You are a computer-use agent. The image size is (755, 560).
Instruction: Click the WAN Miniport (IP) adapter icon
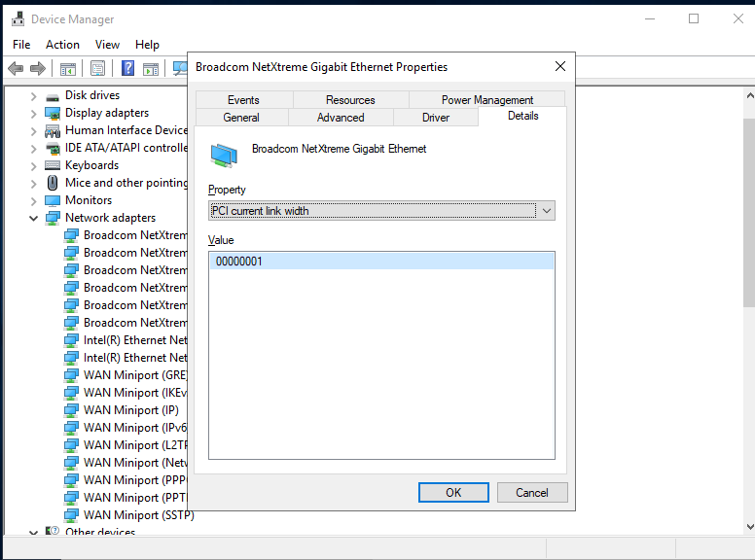[x=71, y=410]
